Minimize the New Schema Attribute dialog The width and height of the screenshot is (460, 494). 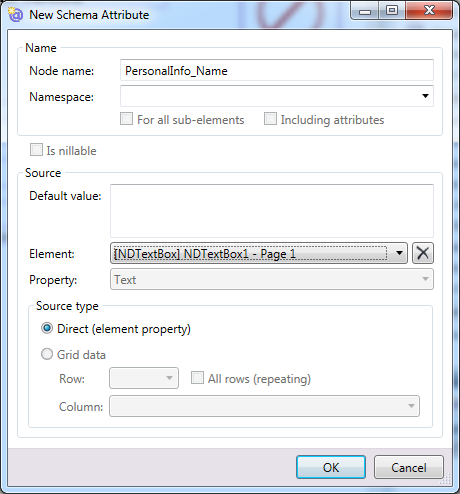click(x=365, y=12)
